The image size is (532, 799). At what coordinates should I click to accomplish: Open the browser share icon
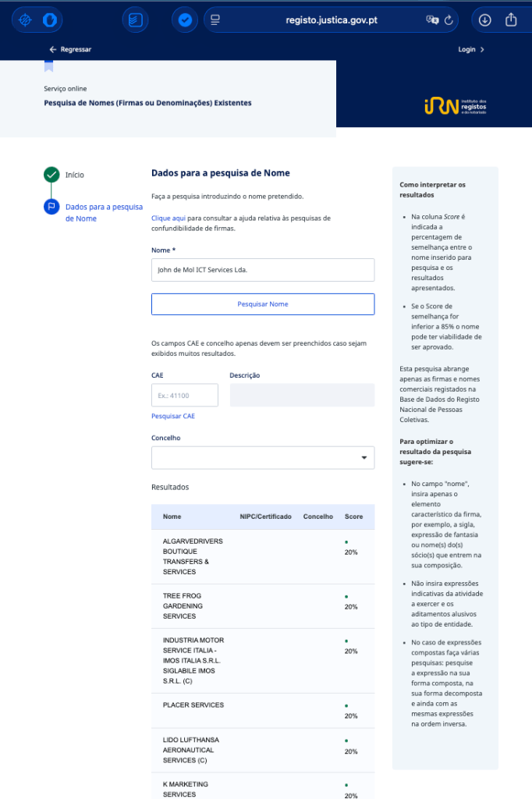512,20
